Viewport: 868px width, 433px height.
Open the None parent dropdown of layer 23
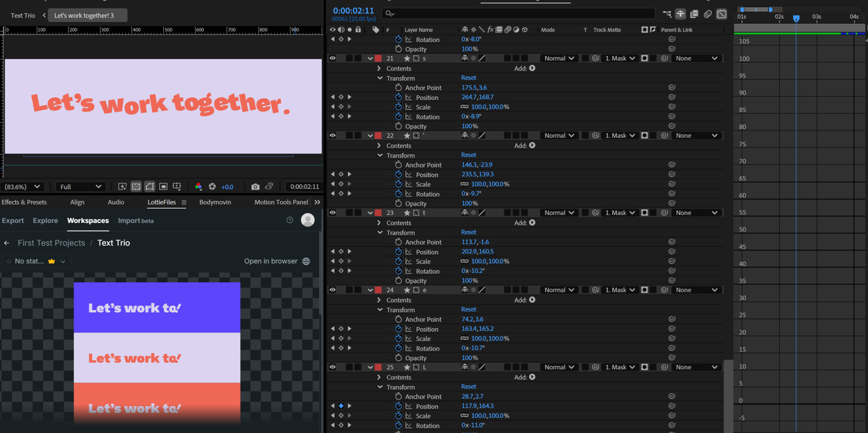697,213
